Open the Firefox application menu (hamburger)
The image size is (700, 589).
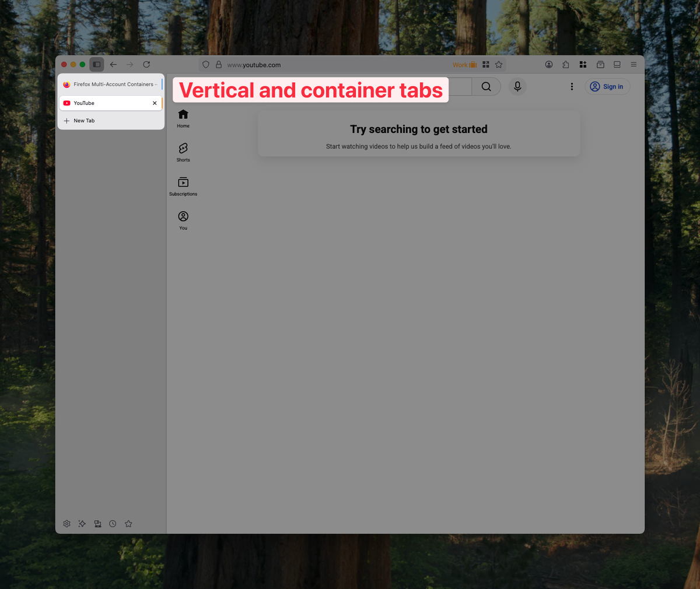[633, 64]
